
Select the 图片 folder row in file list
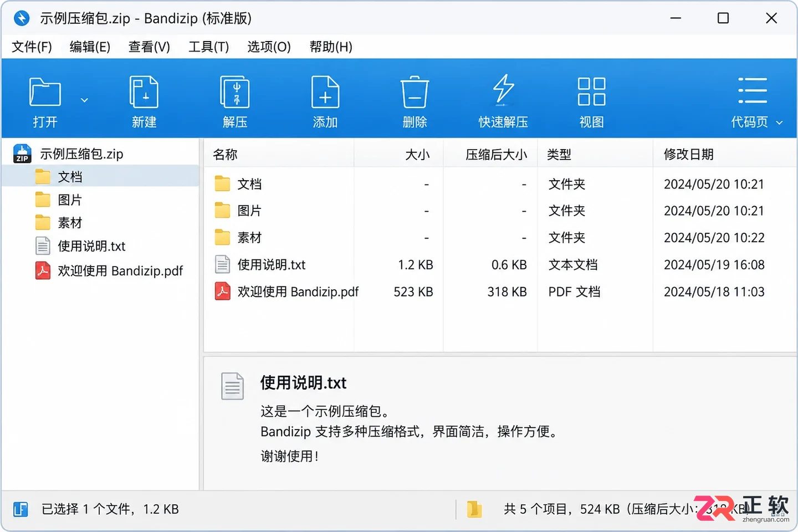pos(500,211)
